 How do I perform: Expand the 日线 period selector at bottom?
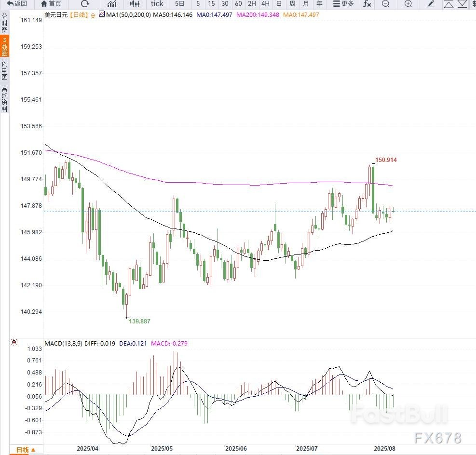tap(26, 450)
